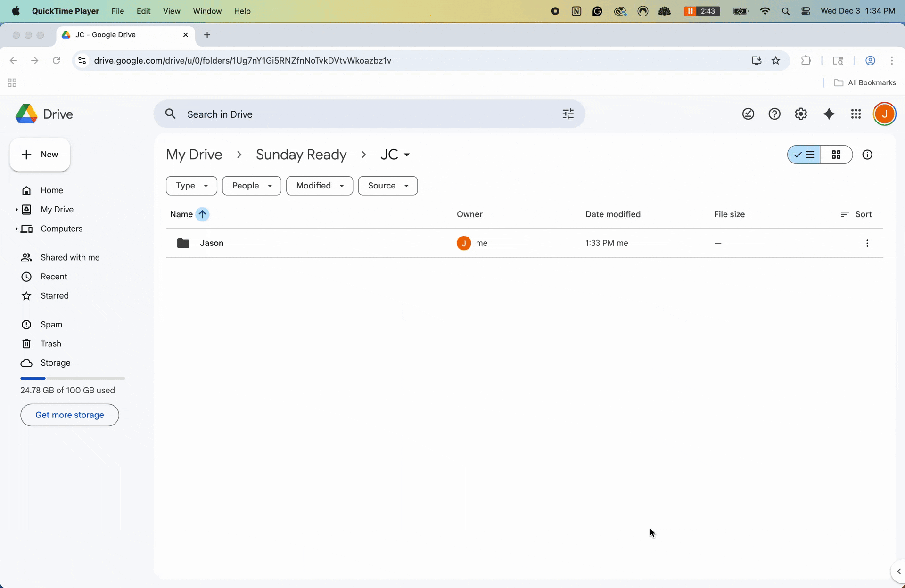Open Trash in the Drive sidebar
Image resolution: width=905 pixels, height=588 pixels.
pos(51,343)
